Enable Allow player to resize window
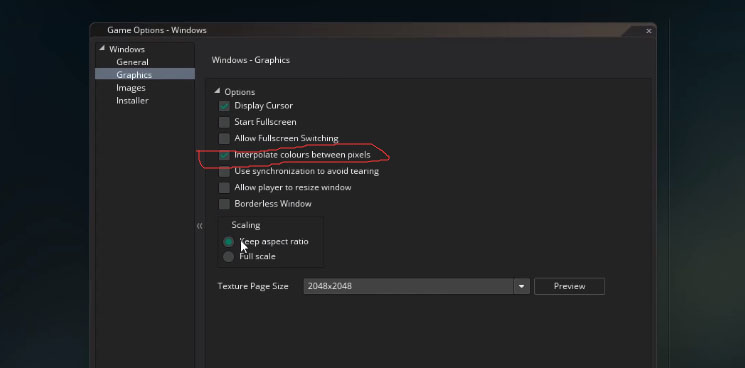 point(224,188)
